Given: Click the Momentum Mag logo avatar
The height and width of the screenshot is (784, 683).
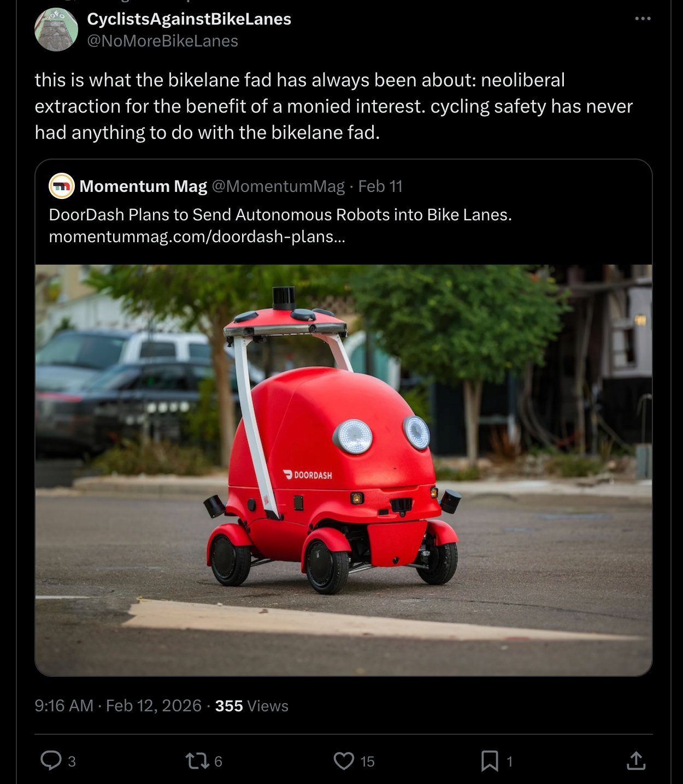Looking at the screenshot, I should (62, 186).
